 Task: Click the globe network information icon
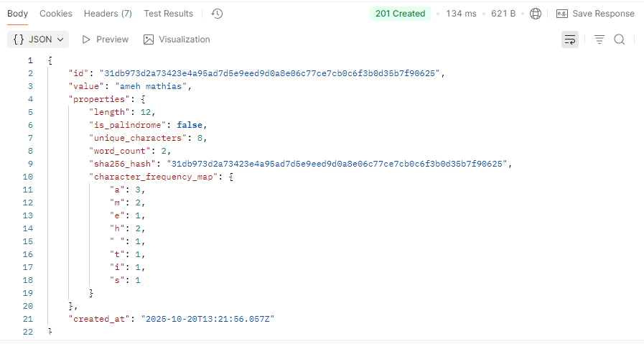(x=536, y=14)
